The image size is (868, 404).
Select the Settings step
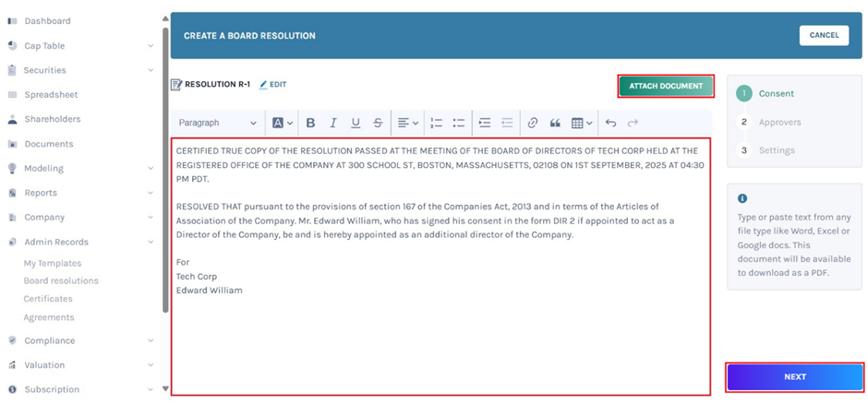point(766,150)
